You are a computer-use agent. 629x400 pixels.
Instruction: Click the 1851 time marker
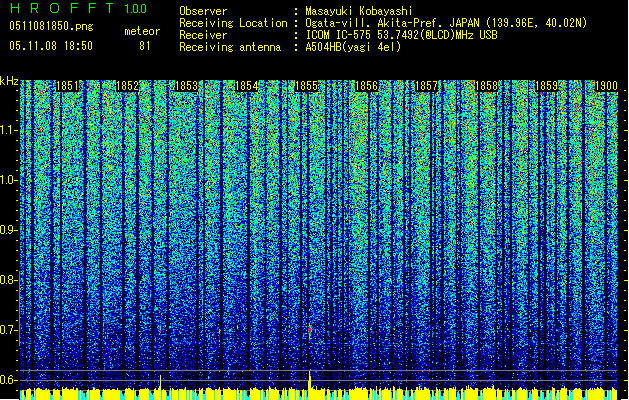[x=68, y=87]
